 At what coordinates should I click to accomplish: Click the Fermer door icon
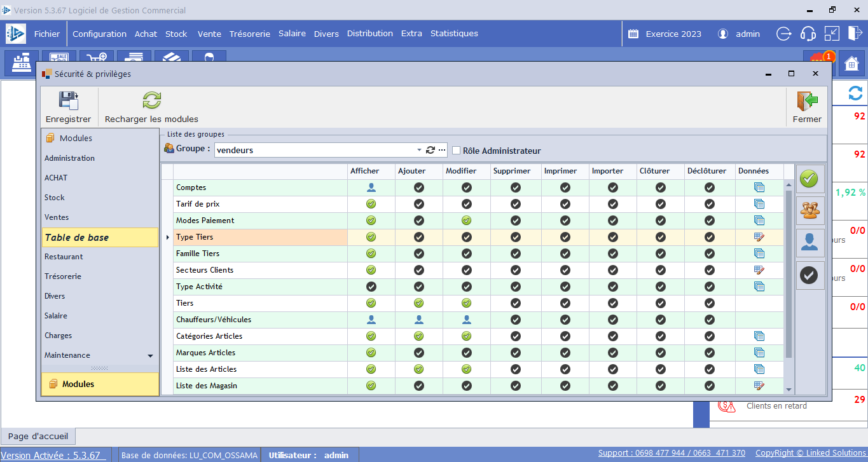coord(806,101)
